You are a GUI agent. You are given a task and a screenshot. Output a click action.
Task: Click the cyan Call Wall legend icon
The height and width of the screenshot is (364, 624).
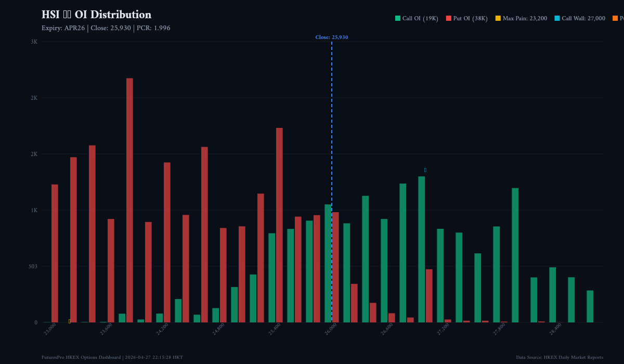point(556,18)
